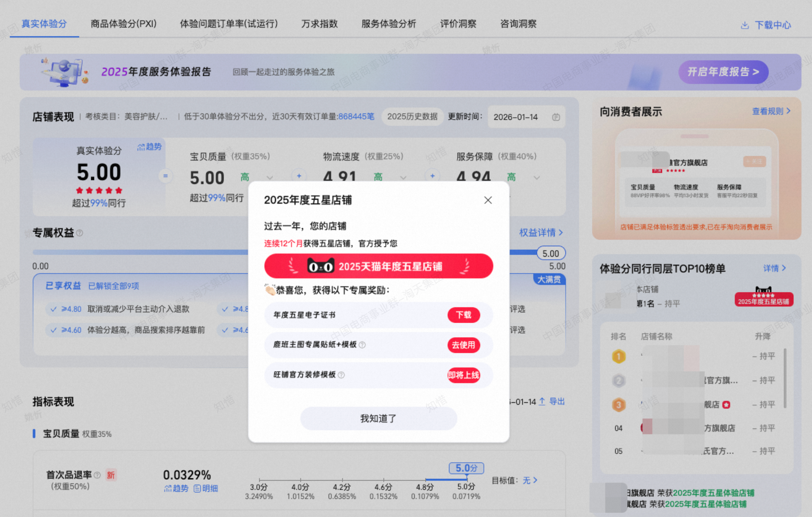Click the upload arrow icon beside 导出
The image size is (812, 517).
click(542, 401)
